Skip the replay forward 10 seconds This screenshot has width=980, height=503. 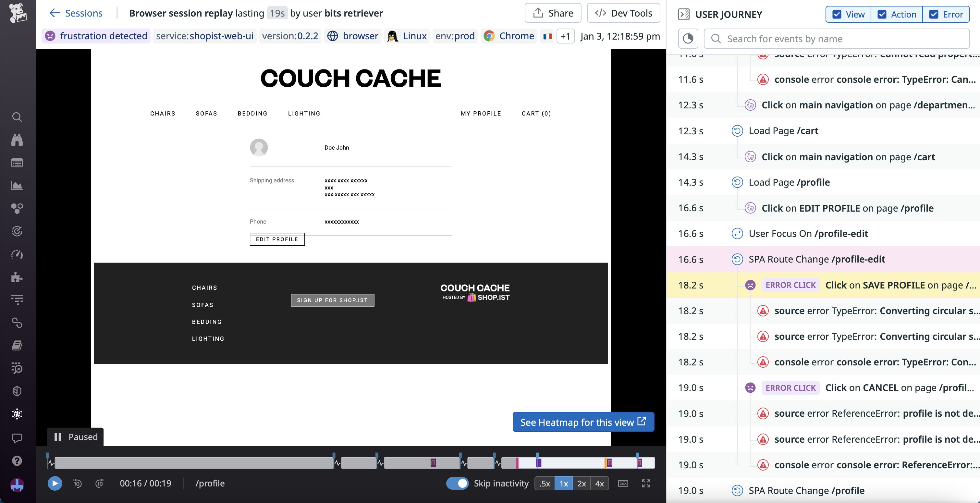click(x=100, y=483)
